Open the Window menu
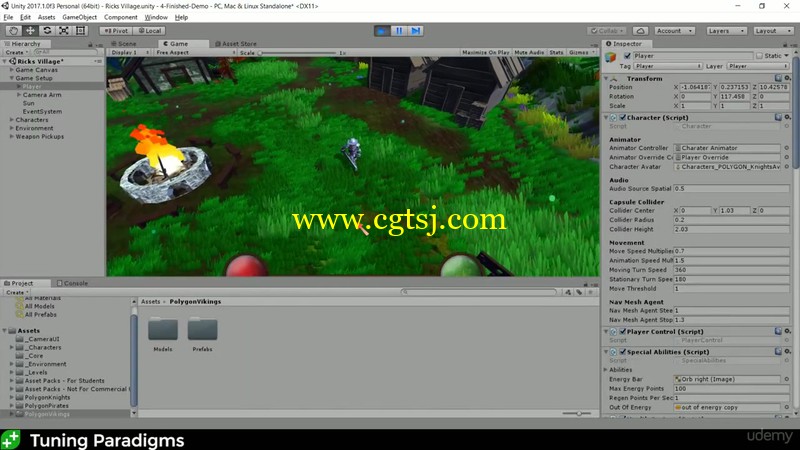The width and height of the screenshot is (800, 450). (x=156, y=17)
